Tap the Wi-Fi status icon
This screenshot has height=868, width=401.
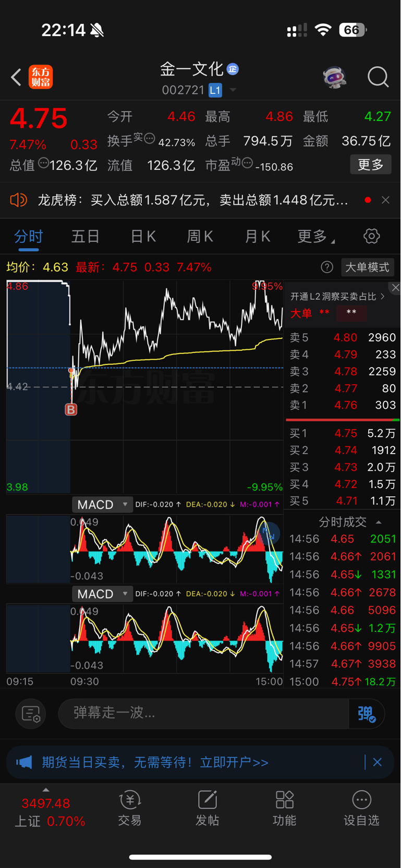323,30
